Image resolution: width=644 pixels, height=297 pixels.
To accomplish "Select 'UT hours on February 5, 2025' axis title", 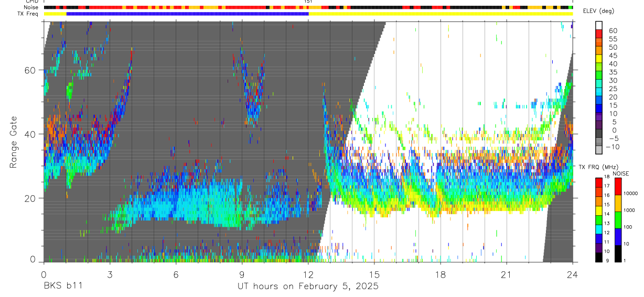I will 308,286.
